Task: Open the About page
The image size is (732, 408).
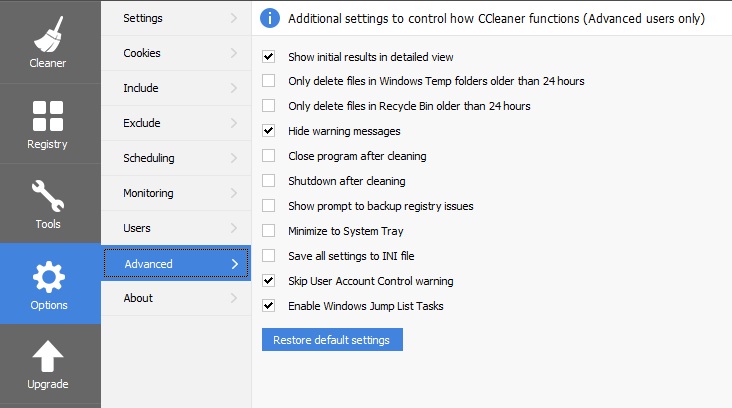Action: tap(138, 298)
